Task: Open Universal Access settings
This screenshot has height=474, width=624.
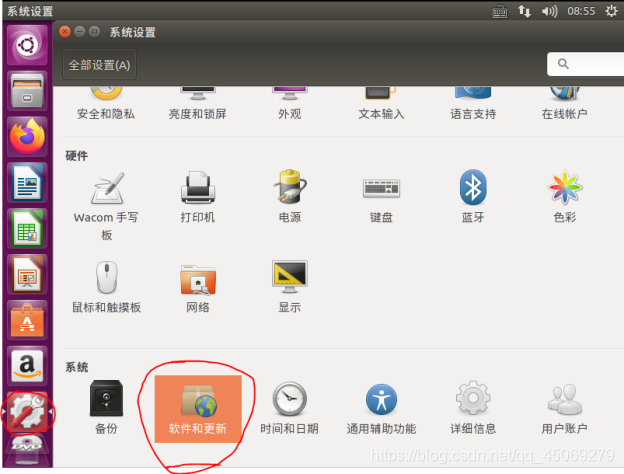Action: [x=381, y=409]
